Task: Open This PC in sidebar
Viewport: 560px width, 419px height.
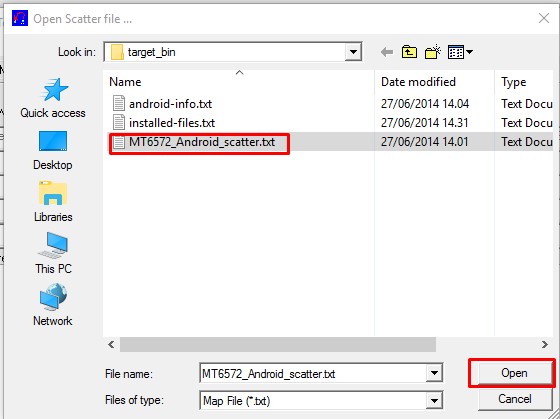Action: (x=53, y=253)
